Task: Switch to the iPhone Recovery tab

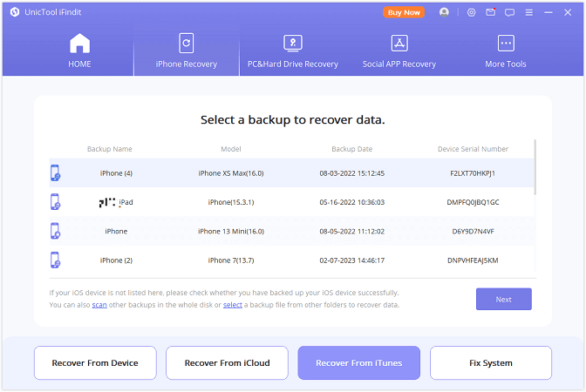Action: coord(186,51)
